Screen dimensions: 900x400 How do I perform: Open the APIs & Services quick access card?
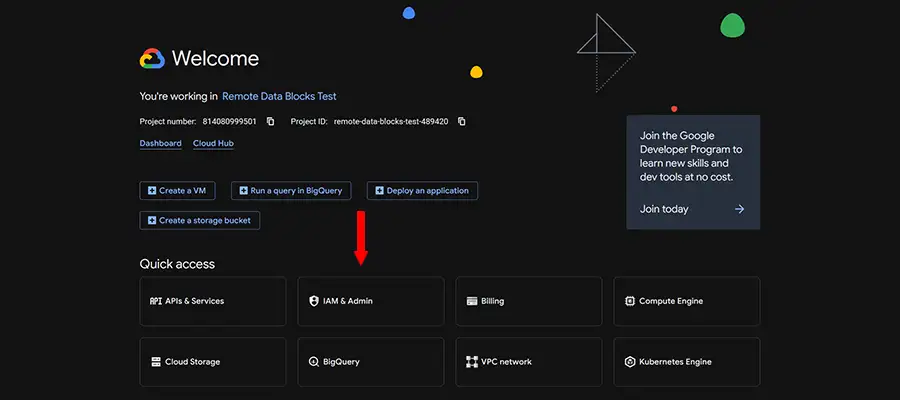213,301
